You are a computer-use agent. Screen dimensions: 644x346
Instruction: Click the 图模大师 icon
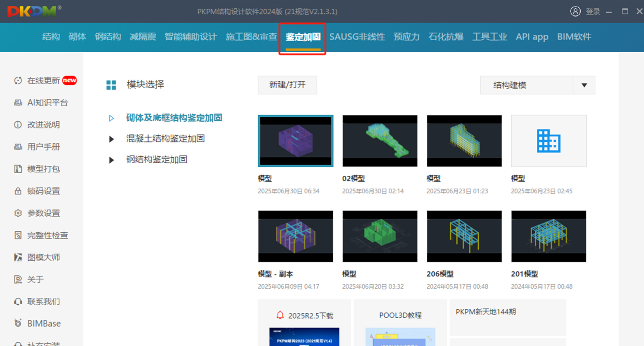pos(18,257)
